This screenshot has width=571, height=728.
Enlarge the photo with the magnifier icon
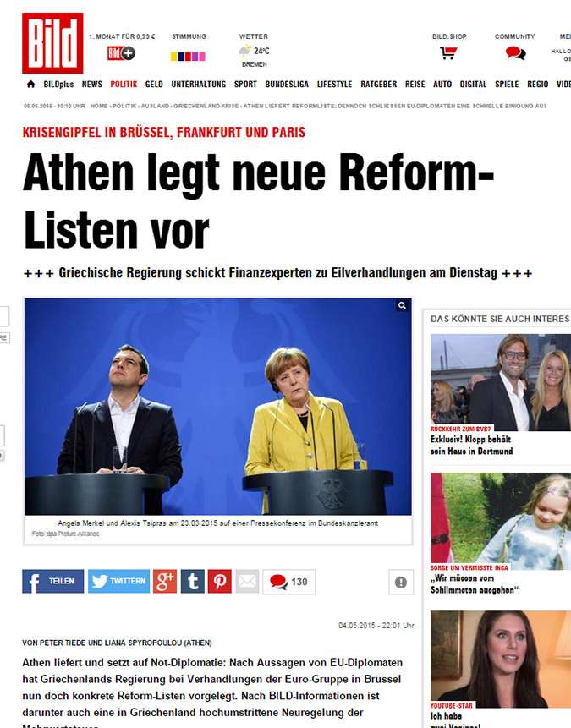pyautogui.click(x=403, y=305)
